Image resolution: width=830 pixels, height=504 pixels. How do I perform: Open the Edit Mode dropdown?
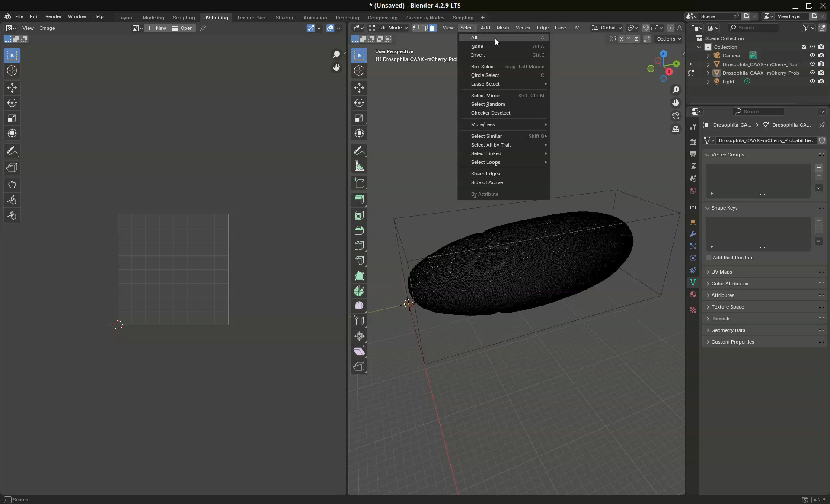(388, 28)
